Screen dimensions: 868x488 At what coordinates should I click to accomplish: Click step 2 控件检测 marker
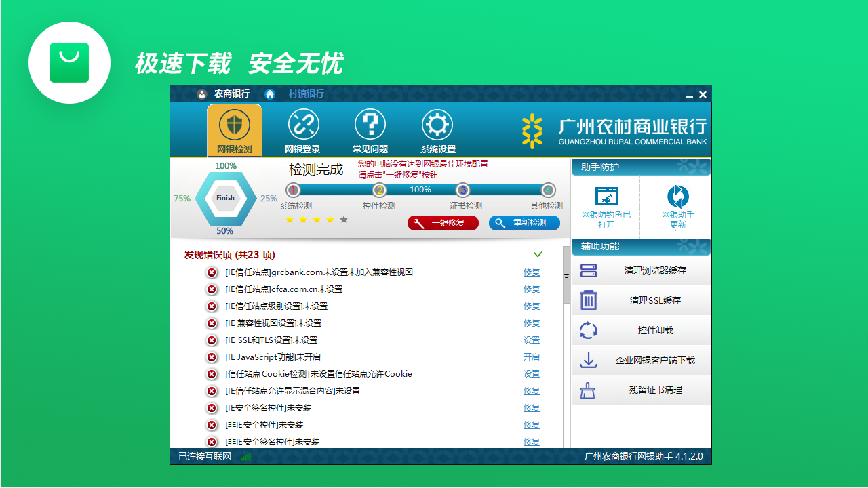(x=380, y=190)
